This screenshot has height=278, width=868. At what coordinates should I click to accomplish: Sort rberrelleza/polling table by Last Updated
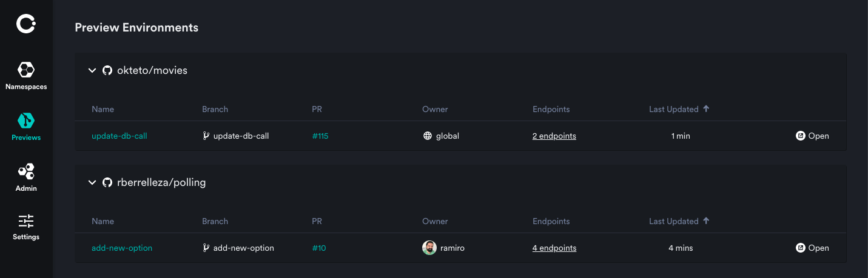pos(679,221)
